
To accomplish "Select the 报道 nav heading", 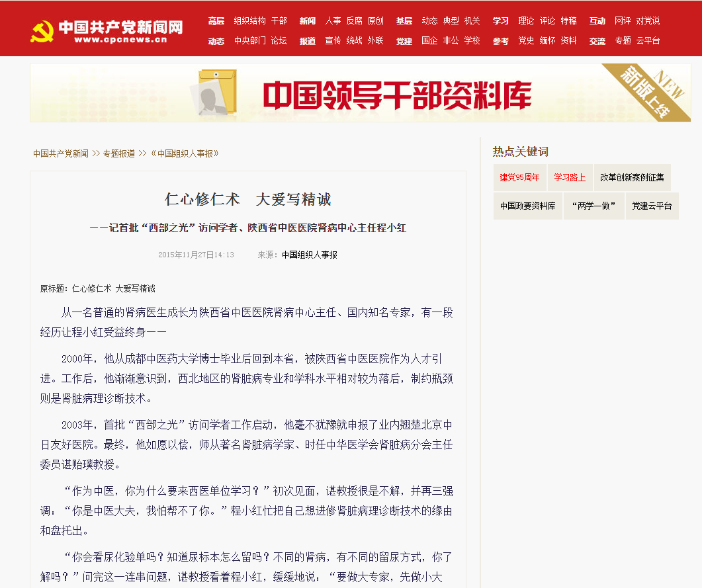I will click(308, 41).
